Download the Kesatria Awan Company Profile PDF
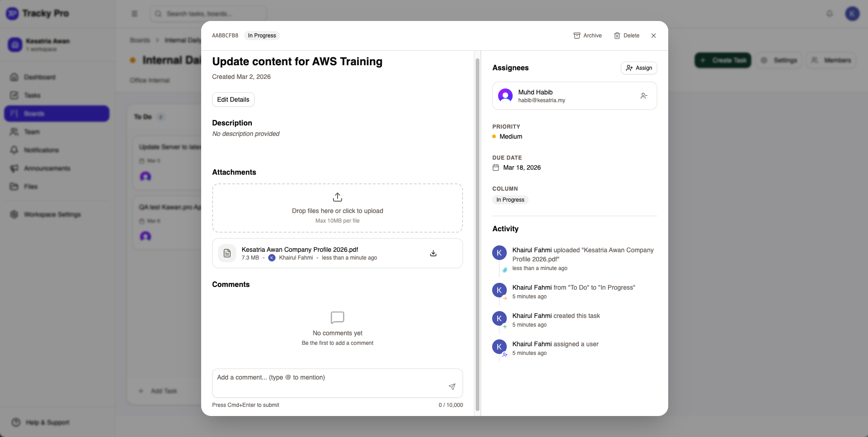 tap(433, 253)
